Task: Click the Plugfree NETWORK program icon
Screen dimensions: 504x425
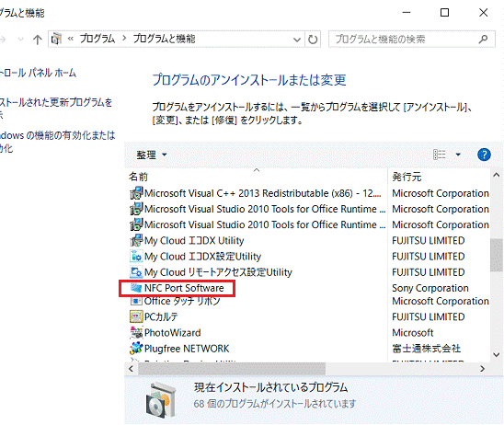Action: [136, 348]
